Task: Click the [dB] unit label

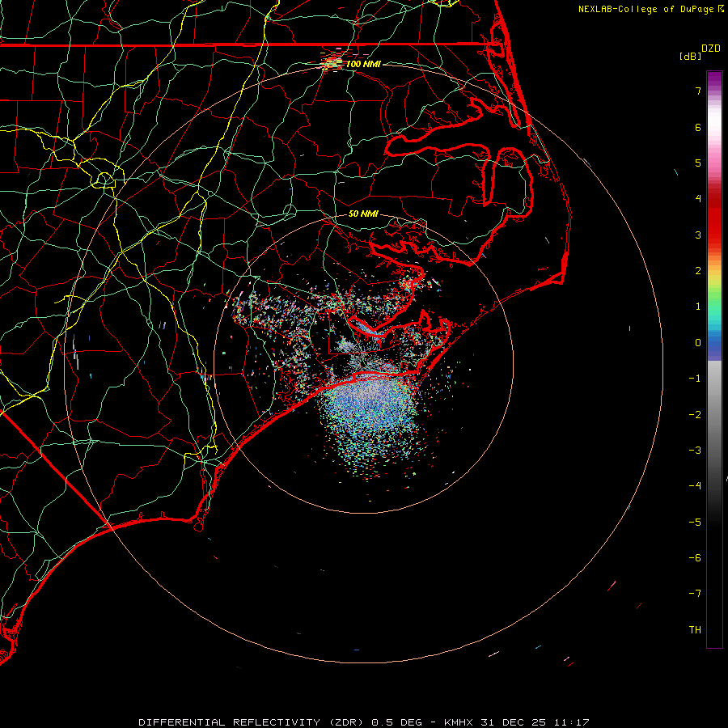Action: point(690,57)
